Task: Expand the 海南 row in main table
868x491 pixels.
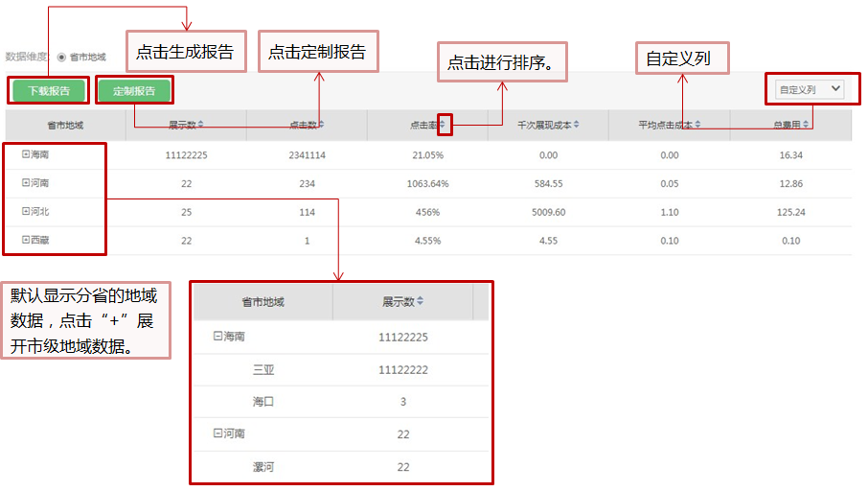Action: (26, 154)
